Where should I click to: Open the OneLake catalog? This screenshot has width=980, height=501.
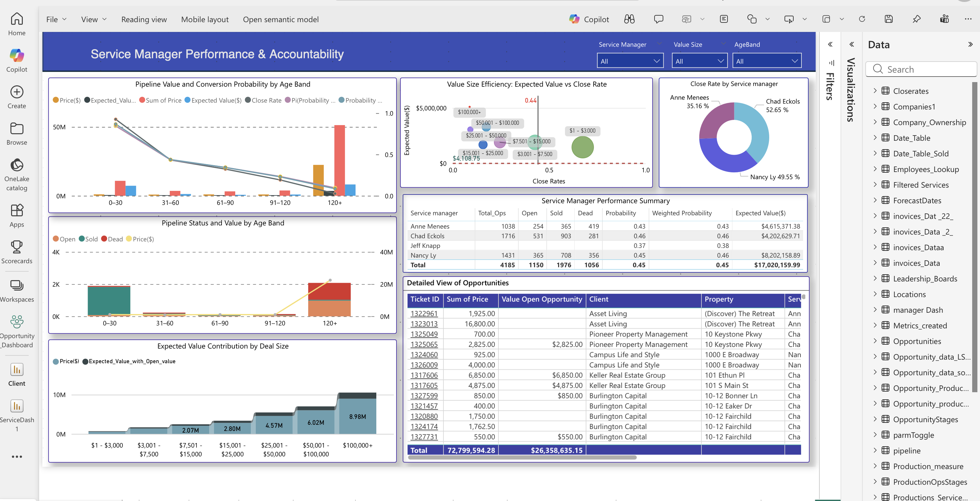17,173
